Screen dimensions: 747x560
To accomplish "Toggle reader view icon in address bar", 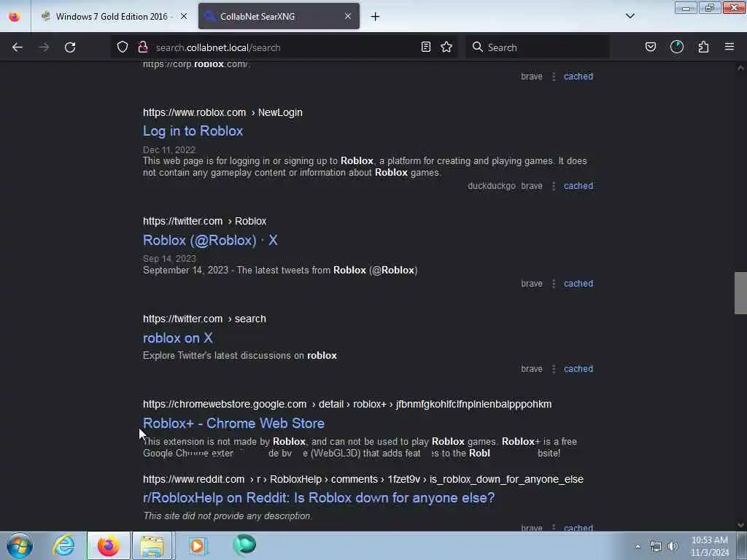I will tap(426, 47).
